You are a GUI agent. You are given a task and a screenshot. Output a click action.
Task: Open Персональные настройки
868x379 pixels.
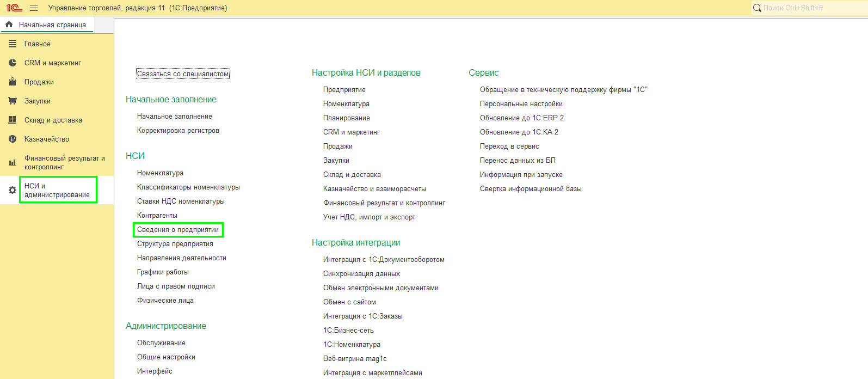click(x=521, y=103)
